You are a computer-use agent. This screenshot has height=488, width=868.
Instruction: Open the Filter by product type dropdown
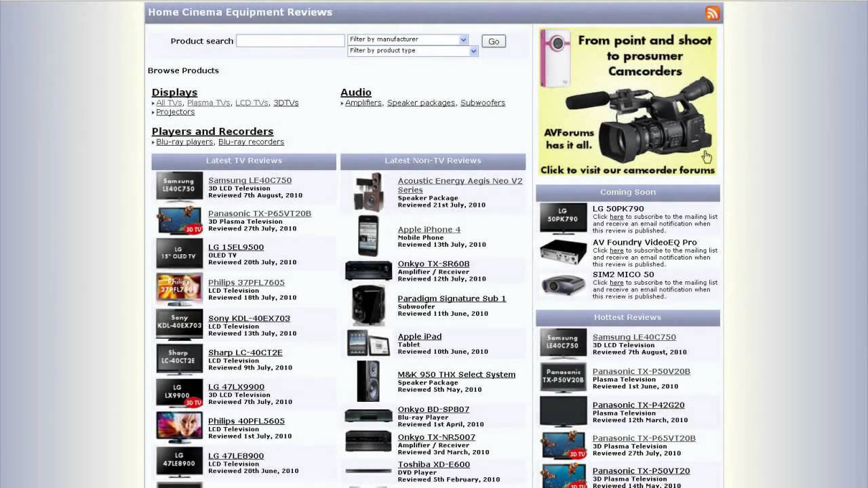point(412,51)
